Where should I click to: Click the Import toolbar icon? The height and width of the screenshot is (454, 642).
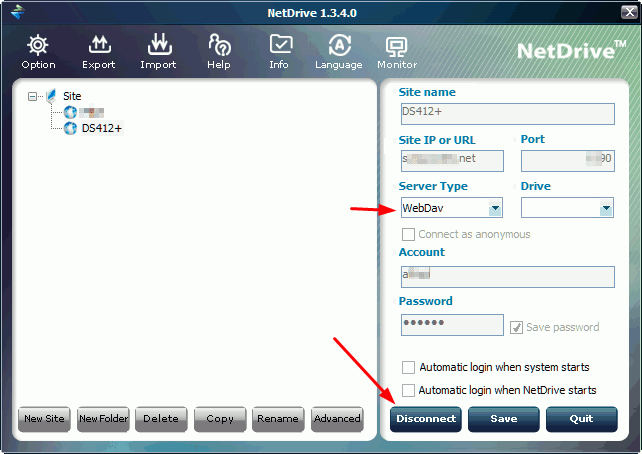click(160, 44)
